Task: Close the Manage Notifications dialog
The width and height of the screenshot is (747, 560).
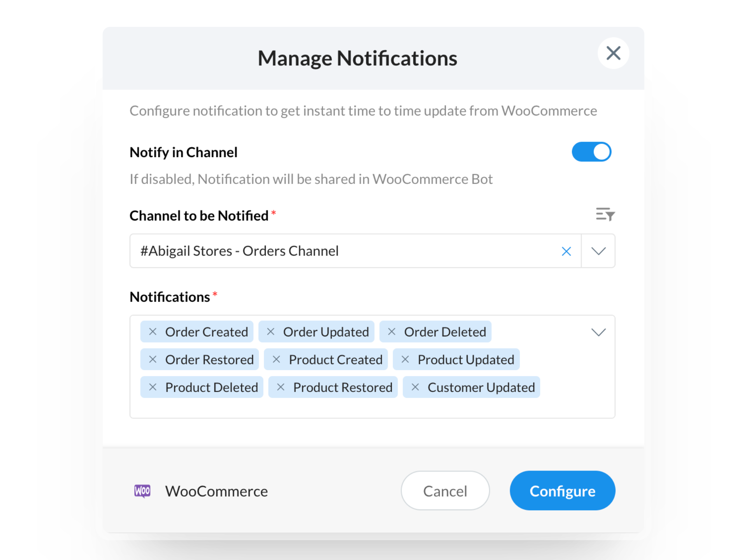Action: pyautogui.click(x=614, y=53)
